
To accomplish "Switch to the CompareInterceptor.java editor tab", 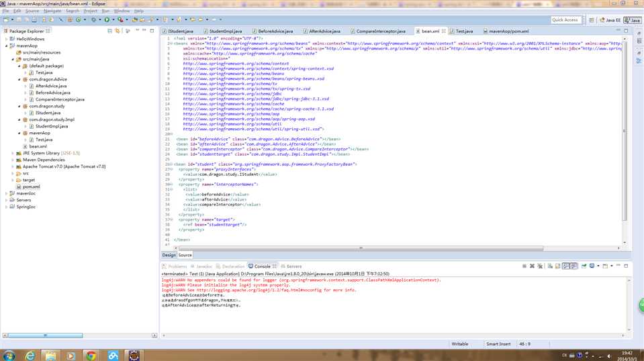I will coord(378,31).
